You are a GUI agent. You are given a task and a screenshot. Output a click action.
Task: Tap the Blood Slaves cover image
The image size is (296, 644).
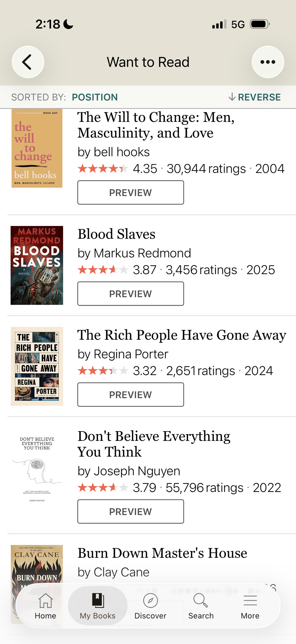coord(37,265)
